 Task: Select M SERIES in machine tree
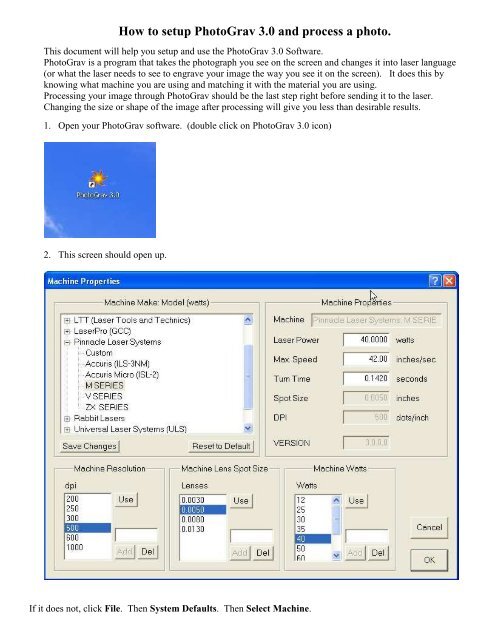(x=104, y=385)
